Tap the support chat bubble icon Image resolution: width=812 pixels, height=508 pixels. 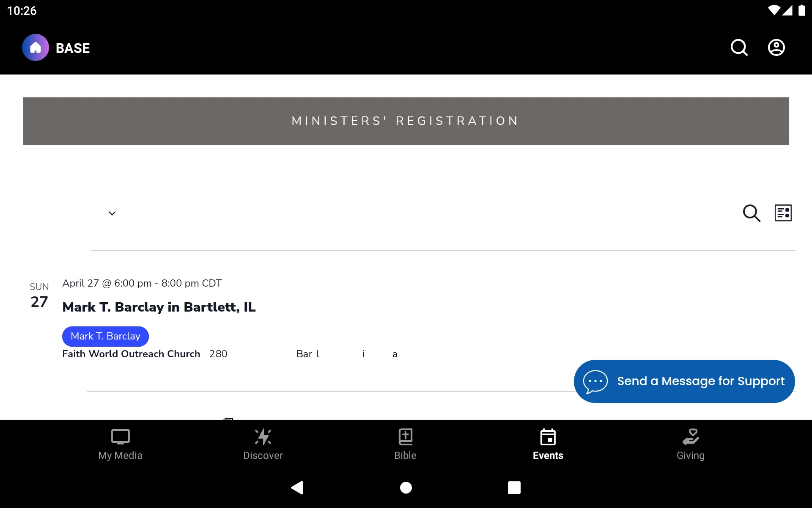click(x=595, y=381)
